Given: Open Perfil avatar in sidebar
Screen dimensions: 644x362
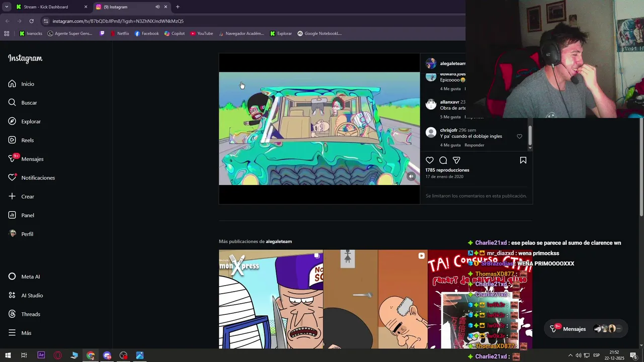Looking at the screenshot, I should pyautogui.click(x=13, y=234).
